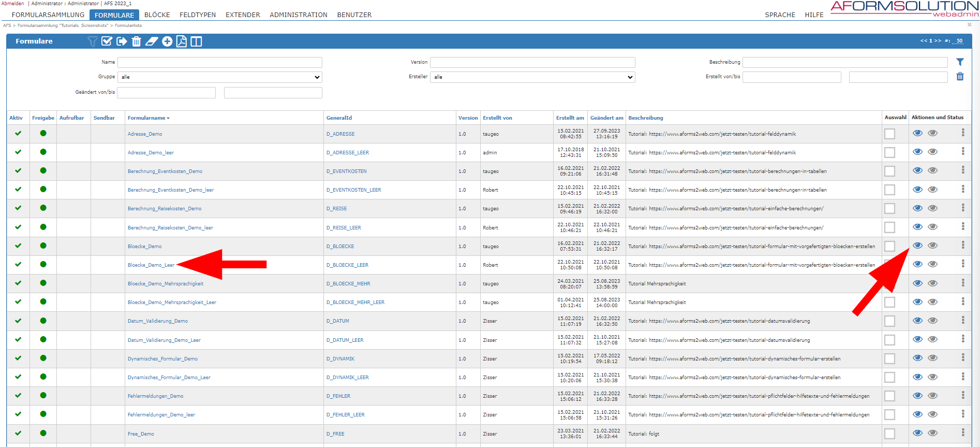The width and height of the screenshot is (980, 447).
Task: Sort by the GeneralId column header
Action: [x=339, y=118]
